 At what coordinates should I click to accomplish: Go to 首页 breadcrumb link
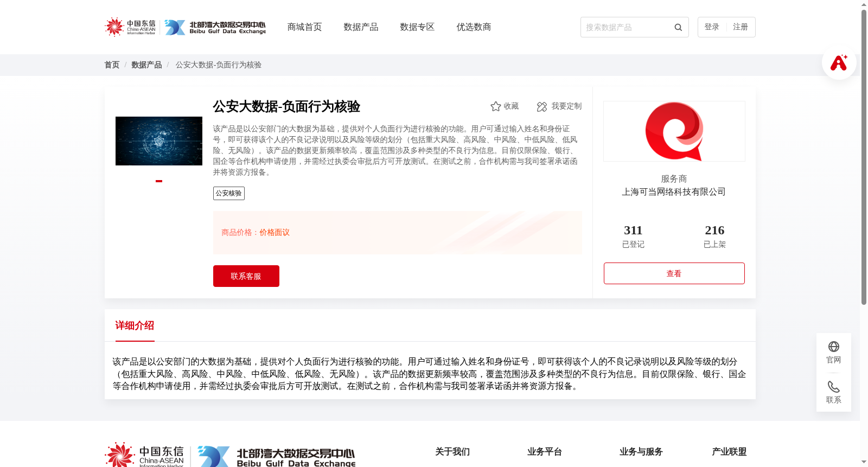coord(112,65)
